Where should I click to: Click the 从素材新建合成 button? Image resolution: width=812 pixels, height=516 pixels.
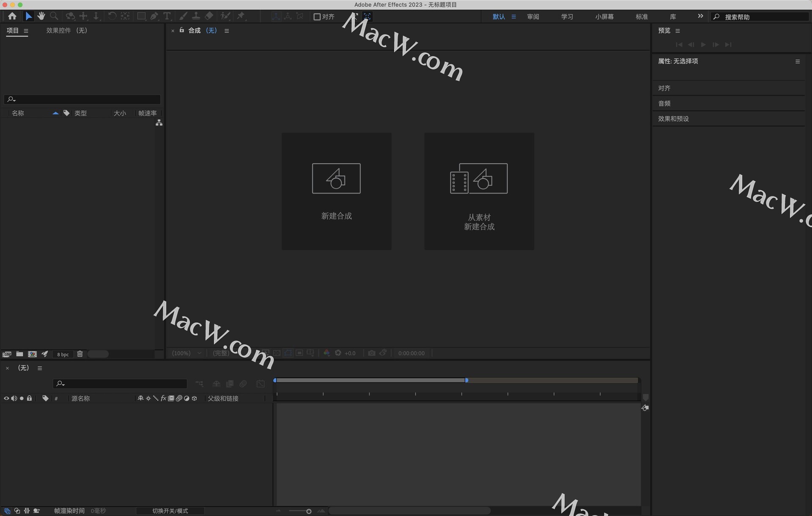(x=479, y=191)
